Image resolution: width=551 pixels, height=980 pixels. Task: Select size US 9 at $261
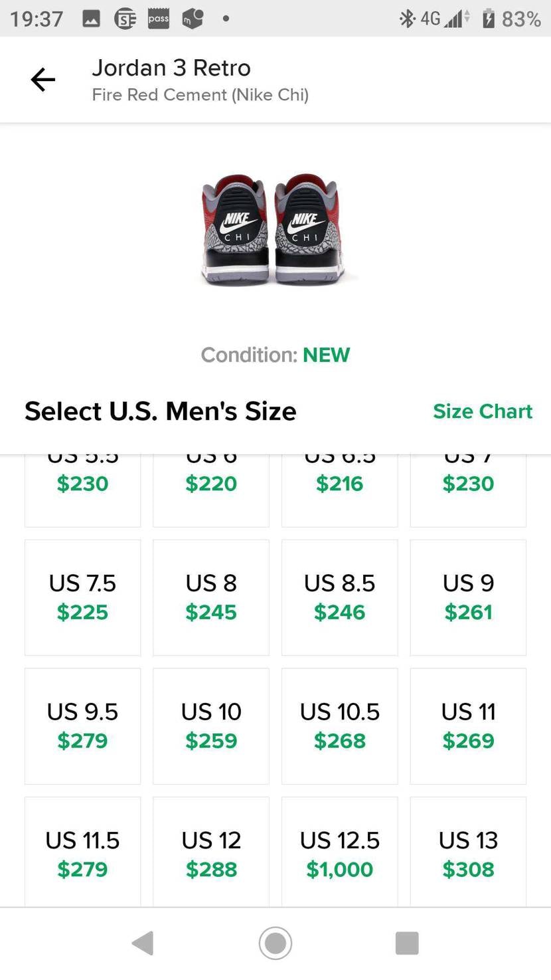coord(469,597)
